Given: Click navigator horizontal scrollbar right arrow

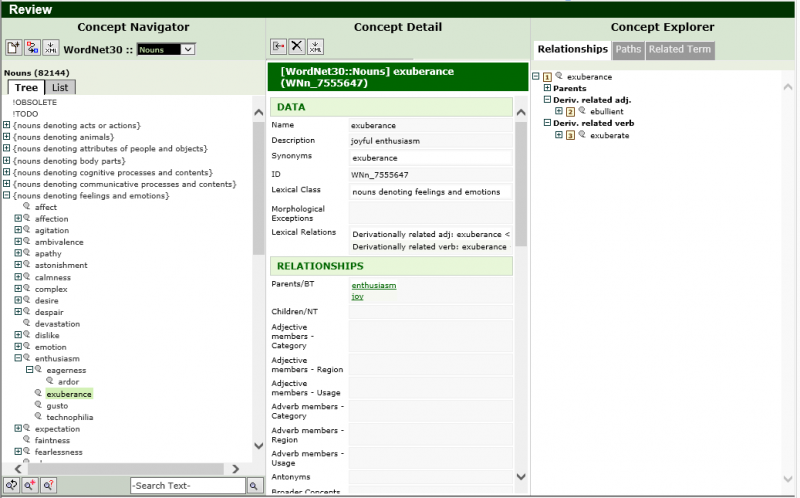Looking at the screenshot, I should click(236, 468).
